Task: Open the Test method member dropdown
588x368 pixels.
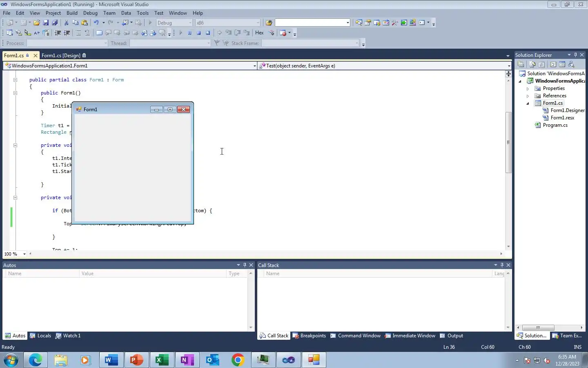Action: [x=509, y=66]
